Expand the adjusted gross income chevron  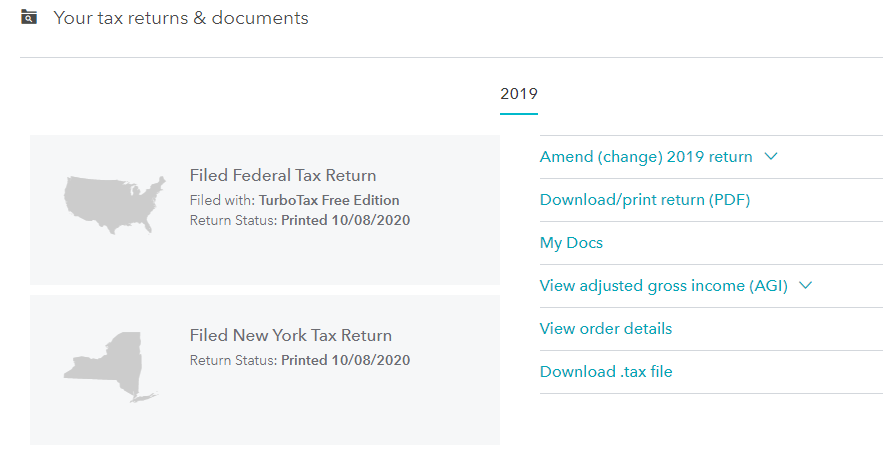(806, 286)
